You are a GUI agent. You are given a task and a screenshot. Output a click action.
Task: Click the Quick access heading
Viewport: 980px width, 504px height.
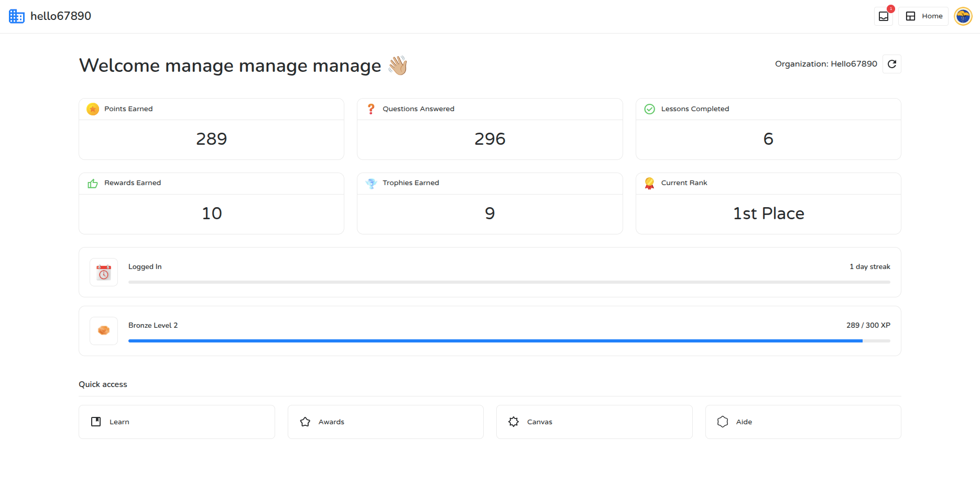point(103,384)
